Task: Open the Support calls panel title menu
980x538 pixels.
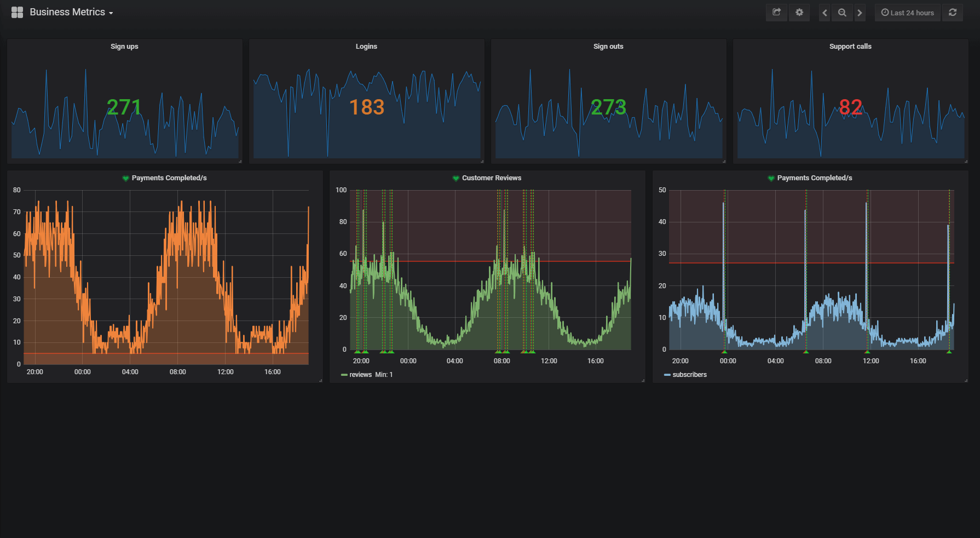Action: click(850, 47)
